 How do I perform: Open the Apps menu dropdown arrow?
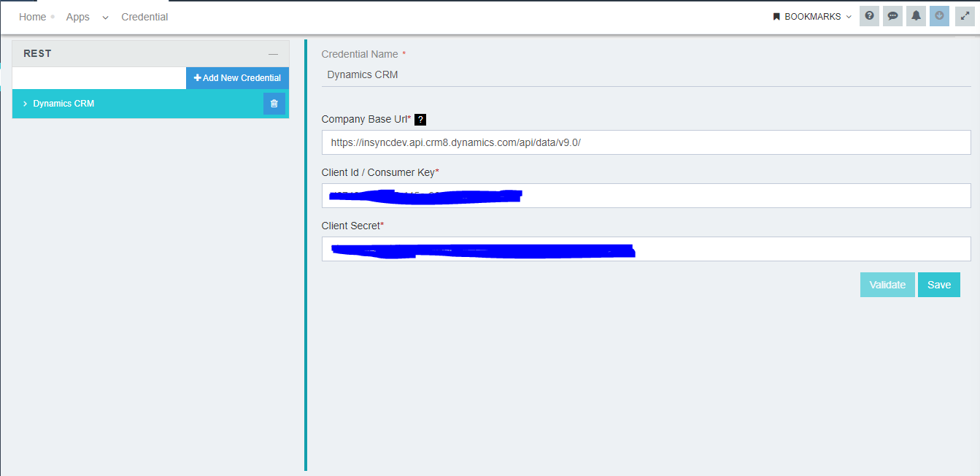click(105, 18)
